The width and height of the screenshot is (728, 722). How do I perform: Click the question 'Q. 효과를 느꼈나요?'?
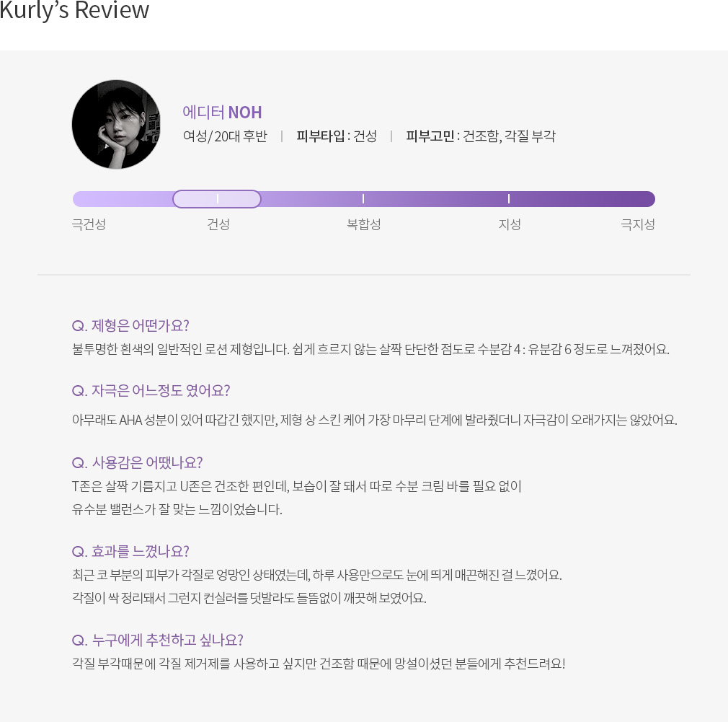(130, 552)
